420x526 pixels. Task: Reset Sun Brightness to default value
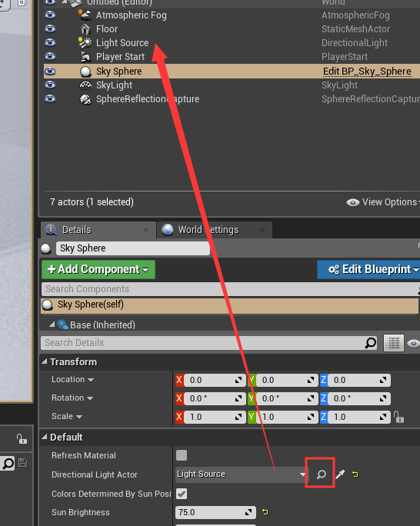point(265,512)
